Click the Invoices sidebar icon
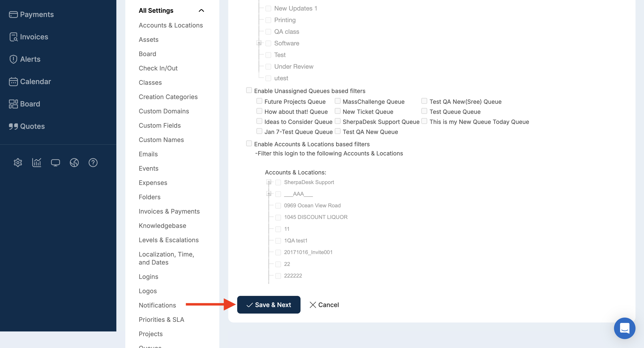Viewport: 644px width, 348px height. (13, 37)
